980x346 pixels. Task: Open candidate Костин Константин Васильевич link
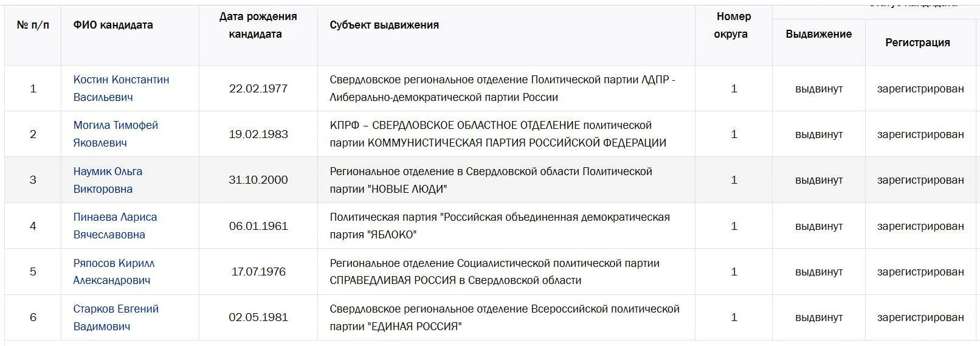point(121,88)
